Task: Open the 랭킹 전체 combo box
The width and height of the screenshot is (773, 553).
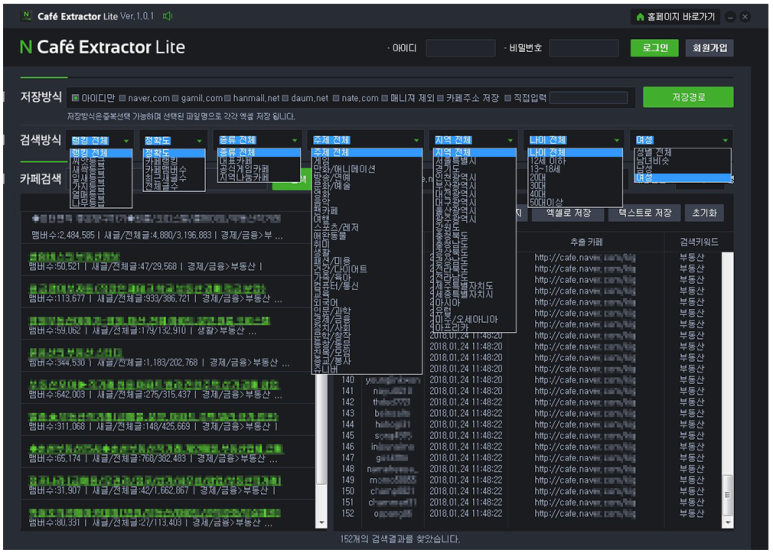Action: [x=101, y=140]
